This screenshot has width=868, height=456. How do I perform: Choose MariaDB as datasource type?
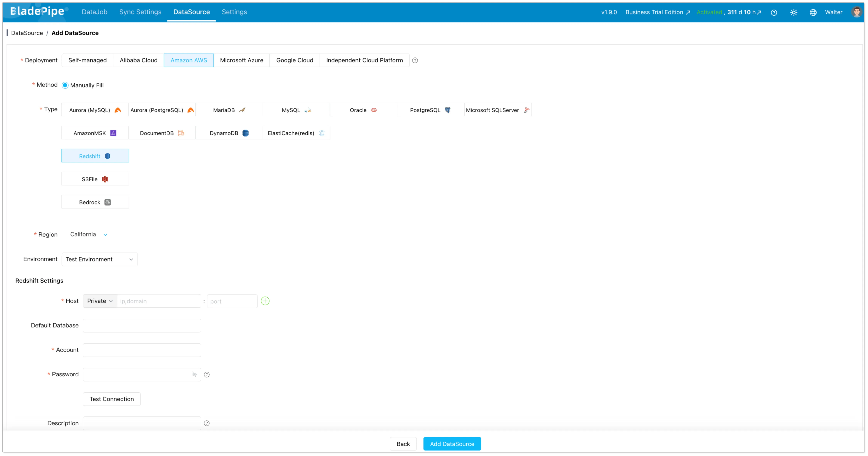point(229,110)
